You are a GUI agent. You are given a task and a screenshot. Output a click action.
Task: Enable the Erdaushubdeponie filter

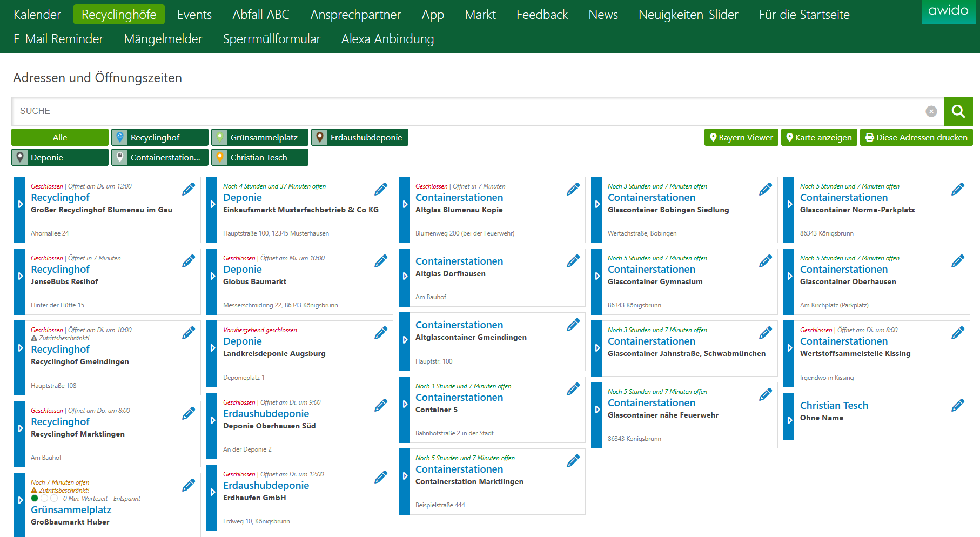(x=360, y=138)
